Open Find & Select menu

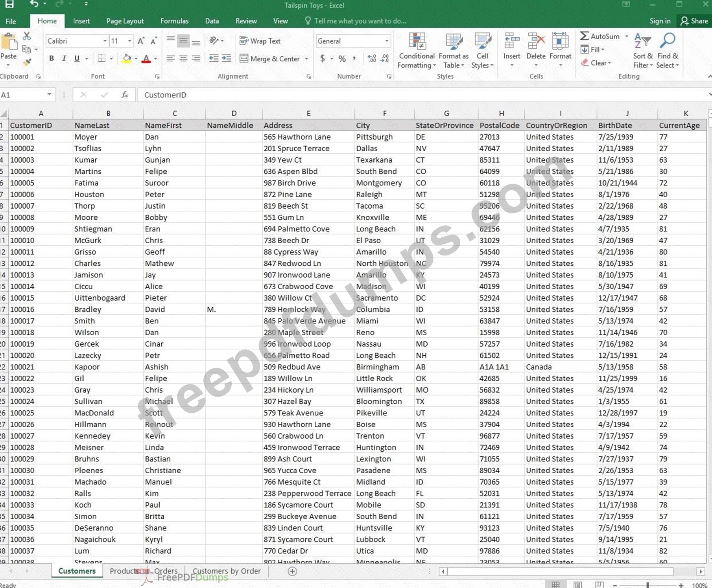pyautogui.click(x=668, y=51)
